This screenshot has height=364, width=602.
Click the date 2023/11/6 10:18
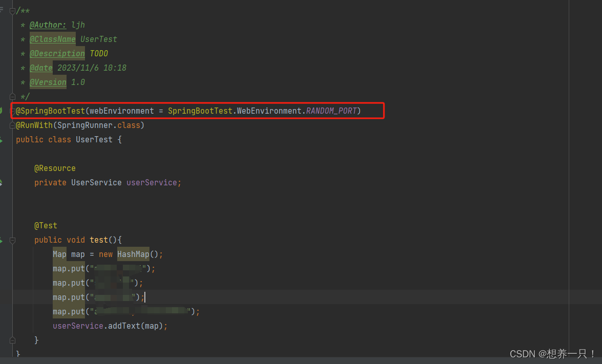pos(92,68)
